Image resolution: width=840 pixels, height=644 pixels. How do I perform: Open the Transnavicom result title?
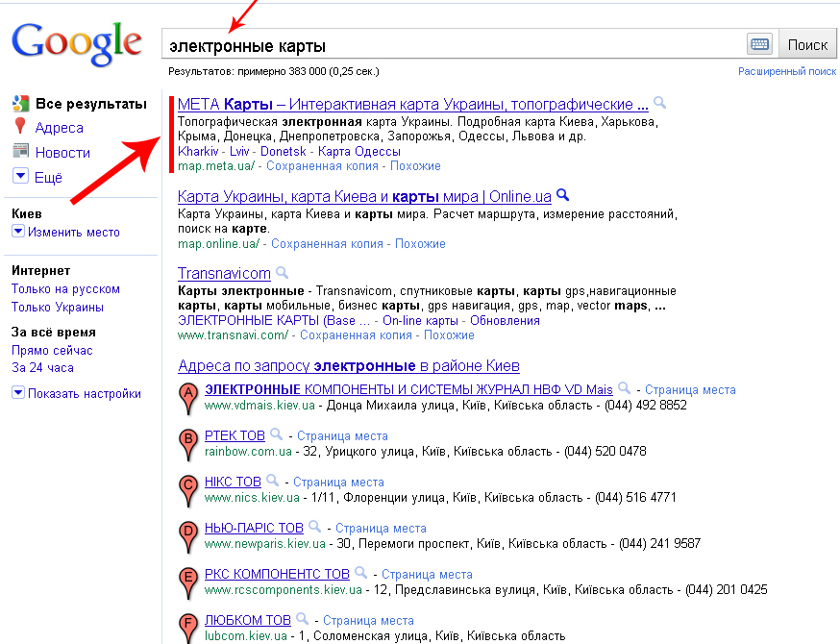click(x=225, y=273)
